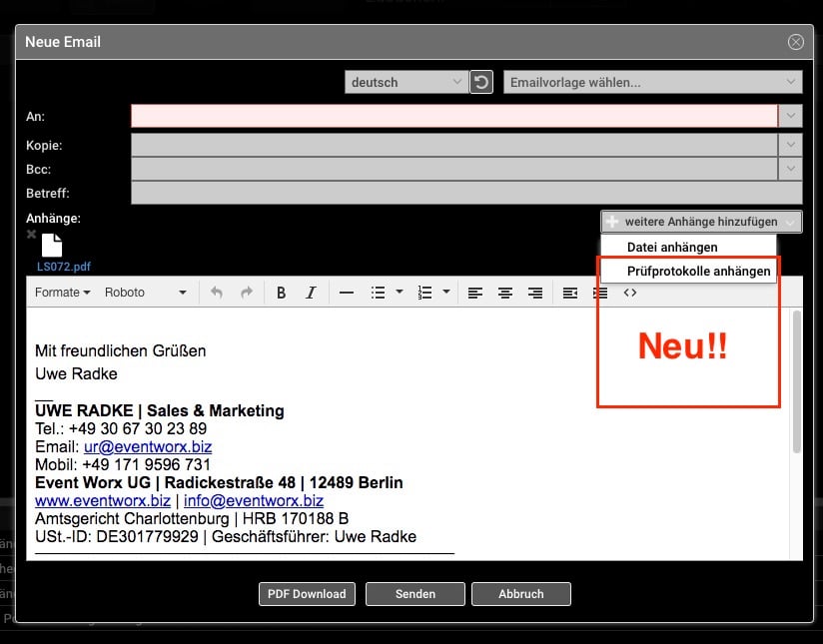
Task: Open the source code view icon
Action: (630, 293)
